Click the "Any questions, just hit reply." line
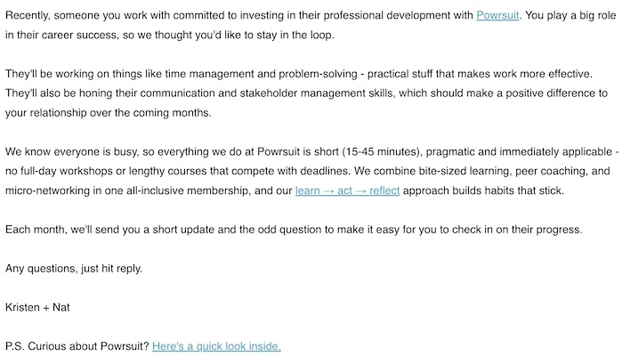630x364 pixels. [x=74, y=268]
